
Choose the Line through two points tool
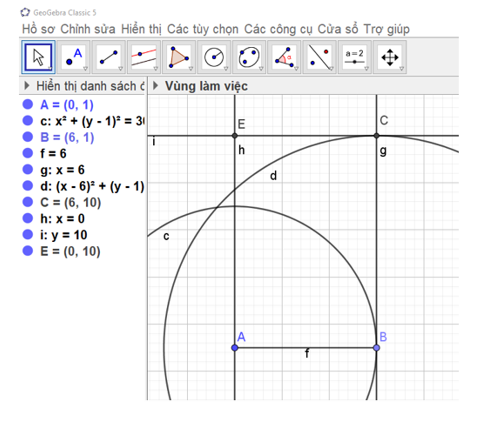(x=109, y=57)
